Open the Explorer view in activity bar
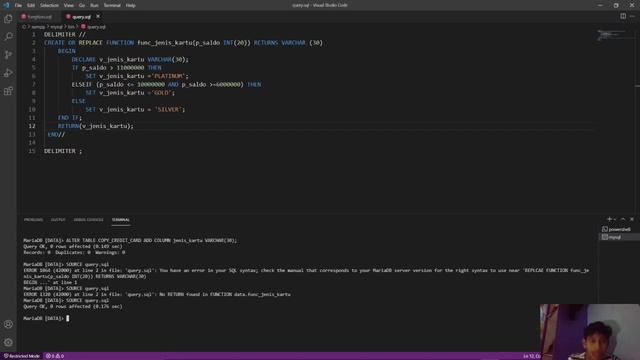 [x=8, y=19]
